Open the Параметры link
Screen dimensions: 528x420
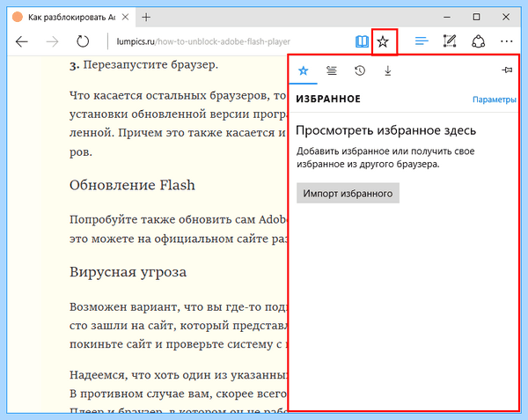[x=495, y=99]
